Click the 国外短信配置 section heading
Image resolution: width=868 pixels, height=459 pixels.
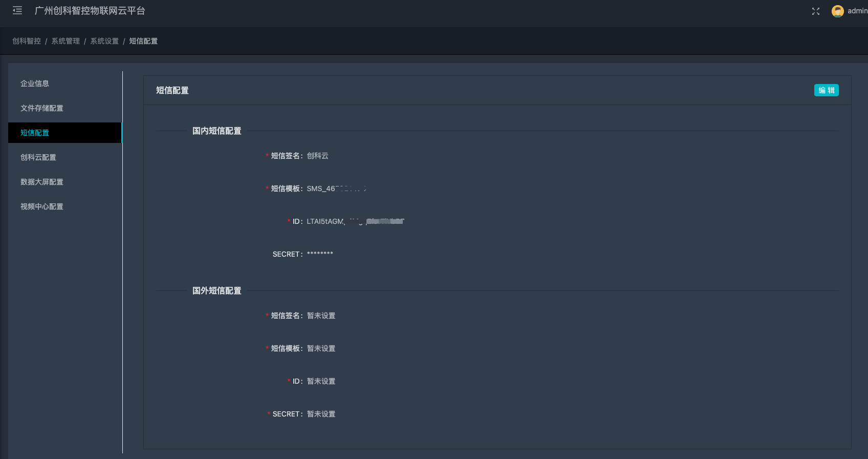click(217, 291)
